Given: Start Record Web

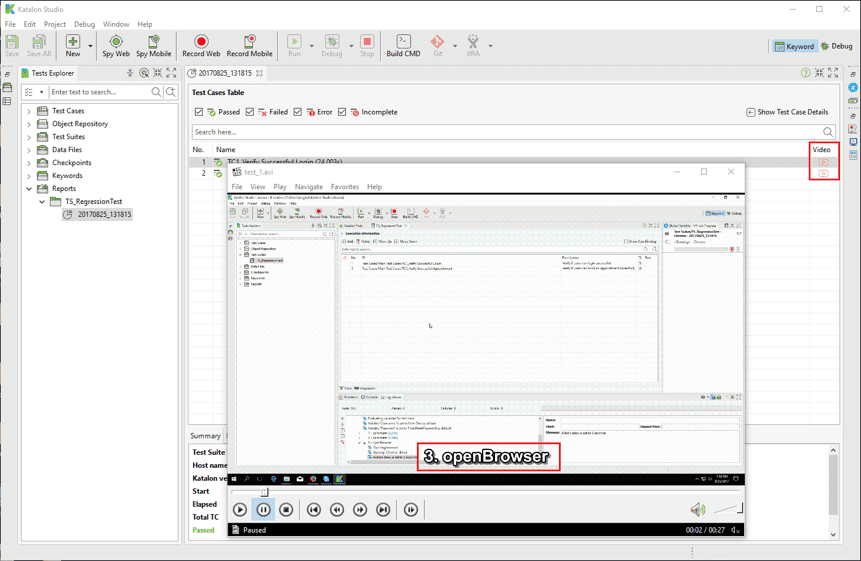Looking at the screenshot, I should point(201,45).
